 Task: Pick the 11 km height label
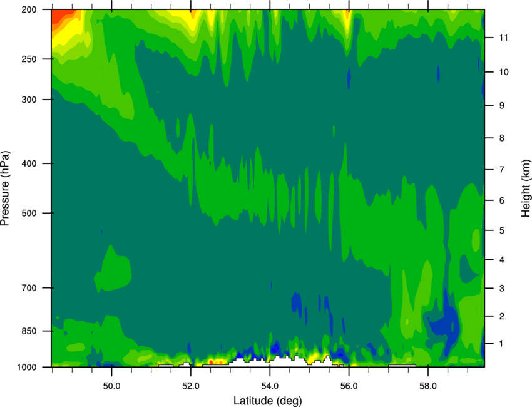[503, 38]
